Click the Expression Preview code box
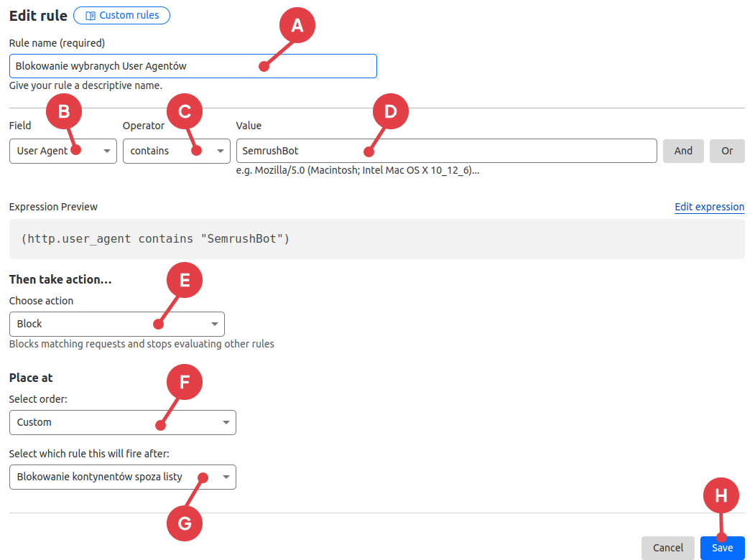 (x=376, y=238)
